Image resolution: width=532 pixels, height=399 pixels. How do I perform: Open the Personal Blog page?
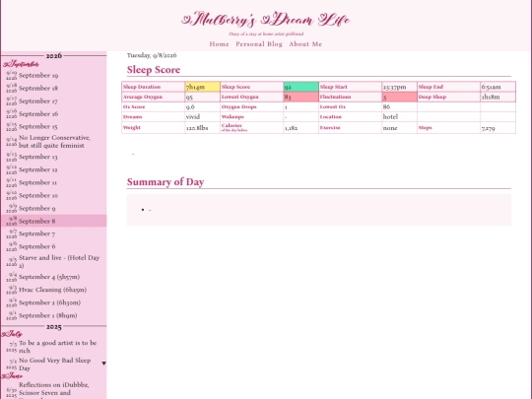[x=259, y=44]
